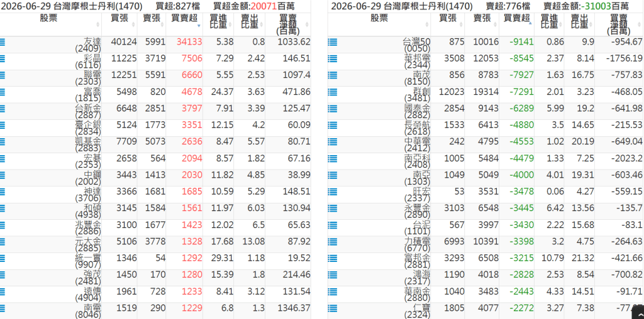Select 買超金額 value 20071

pyautogui.click(x=263, y=6)
